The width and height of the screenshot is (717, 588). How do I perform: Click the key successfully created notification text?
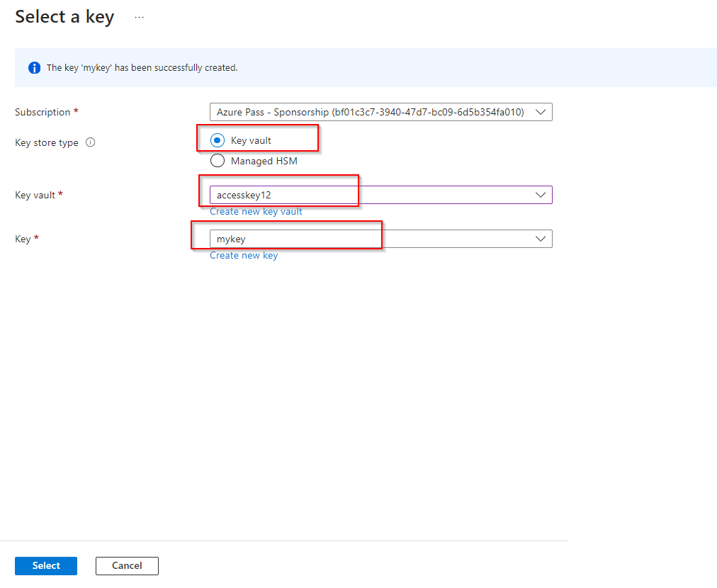[142, 68]
